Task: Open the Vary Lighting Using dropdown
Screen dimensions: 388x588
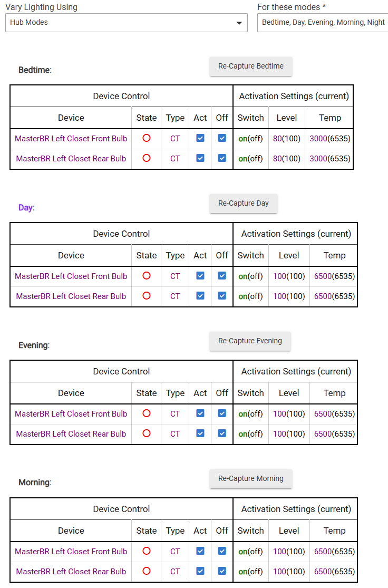Action: point(127,23)
